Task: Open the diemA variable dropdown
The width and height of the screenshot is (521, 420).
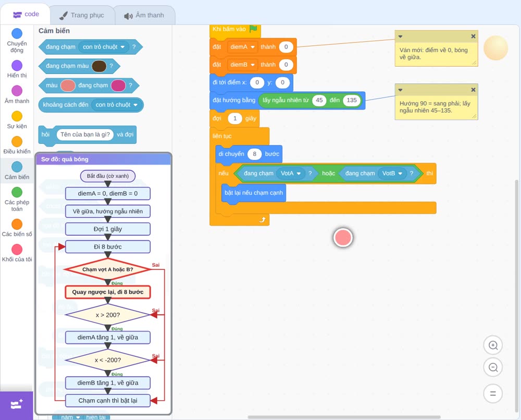Action: (242, 47)
